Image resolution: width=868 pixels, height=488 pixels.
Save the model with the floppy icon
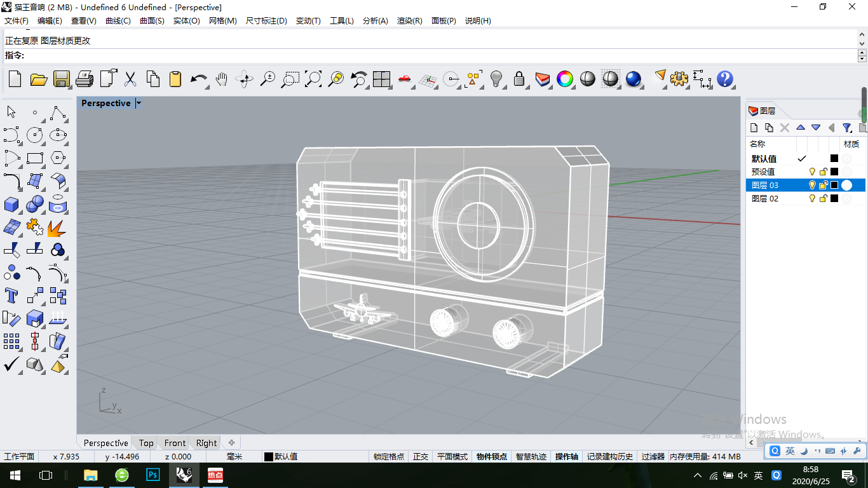point(62,79)
